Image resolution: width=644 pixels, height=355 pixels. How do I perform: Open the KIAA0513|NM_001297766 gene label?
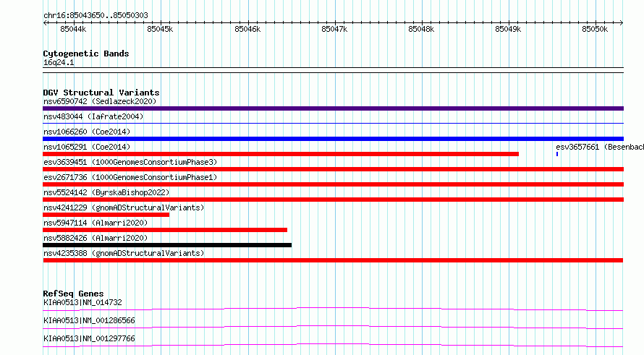(x=89, y=338)
